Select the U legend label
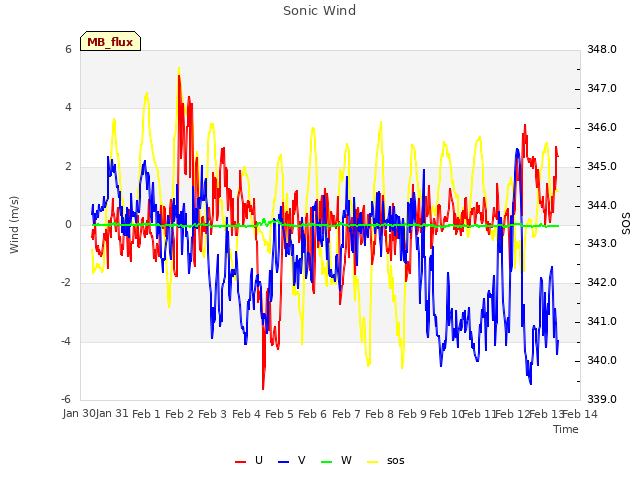Image resolution: width=640 pixels, height=480 pixels. 259,460
